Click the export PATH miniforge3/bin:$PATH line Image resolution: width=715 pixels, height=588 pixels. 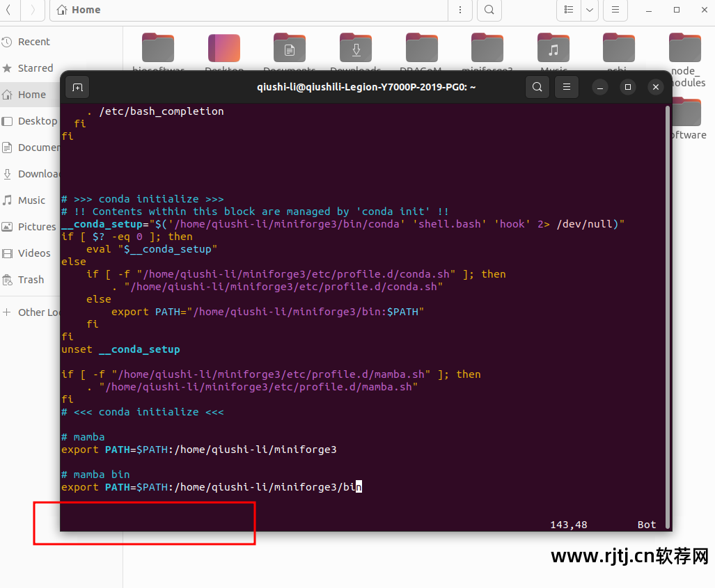(267, 312)
